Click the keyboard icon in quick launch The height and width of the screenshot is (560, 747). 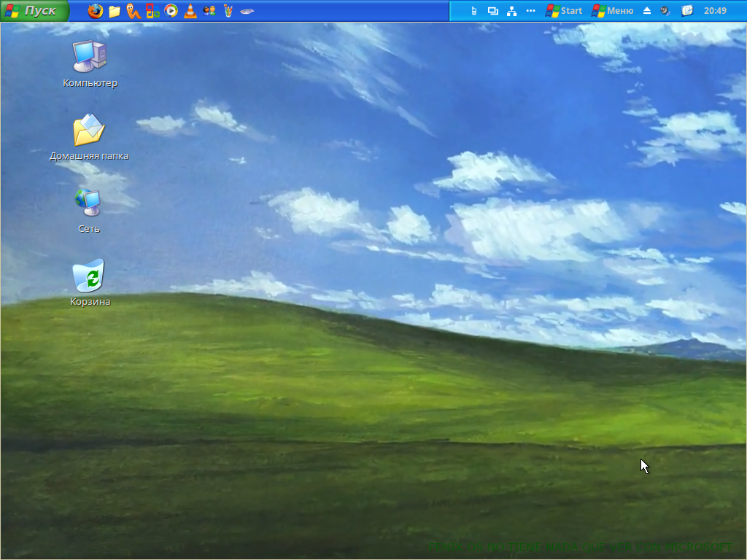click(247, 11)
